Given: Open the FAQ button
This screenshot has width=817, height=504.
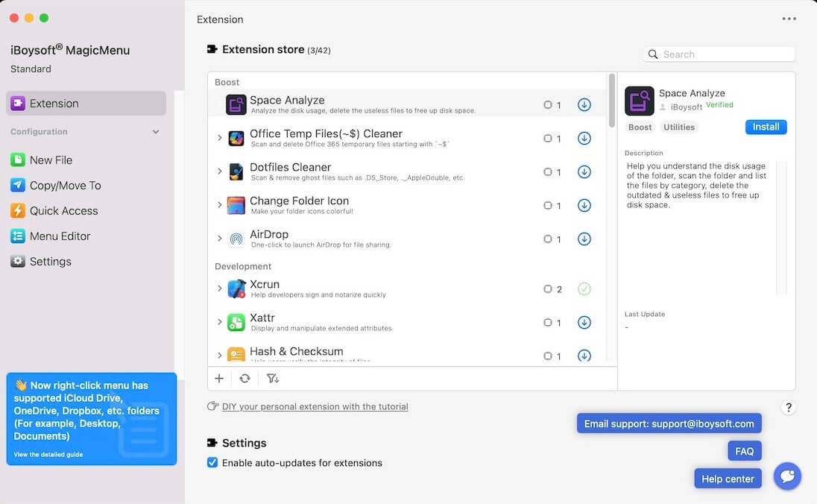Looking at the screenshot, I should pos(744,451).
